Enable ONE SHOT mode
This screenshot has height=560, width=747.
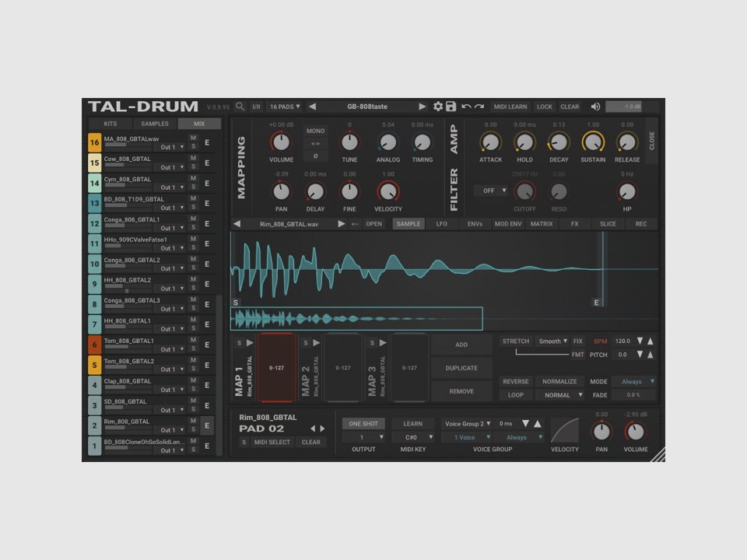pyautogui.click(x=363, y=423)
